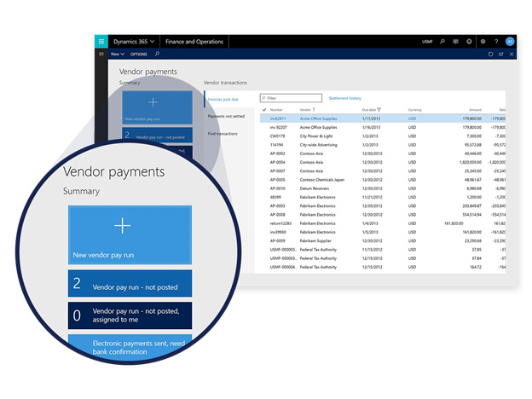The image size is (532, 399).
Task: Select the AP-0003 row
Action: pyautogui.click(x=383, y=206)
